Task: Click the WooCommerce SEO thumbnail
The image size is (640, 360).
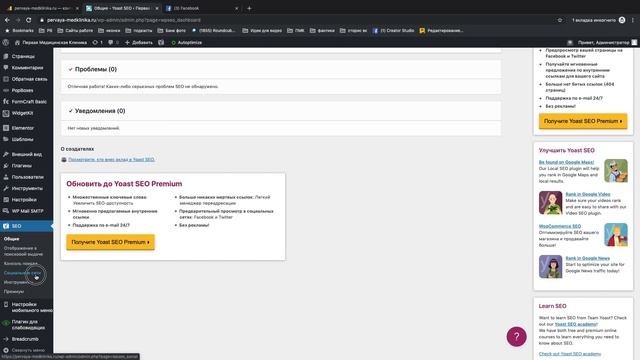Action: pyautogui.click(x=616, y=235)
